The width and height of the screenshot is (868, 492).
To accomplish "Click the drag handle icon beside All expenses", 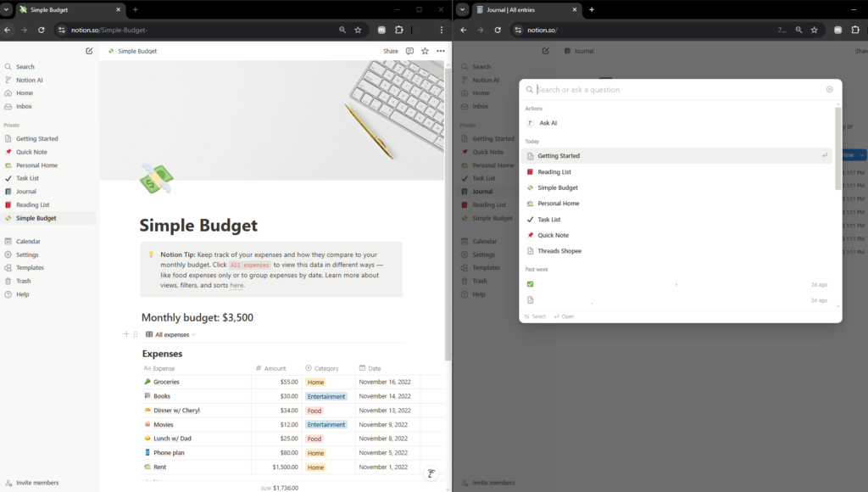I will tap(136, 334).
